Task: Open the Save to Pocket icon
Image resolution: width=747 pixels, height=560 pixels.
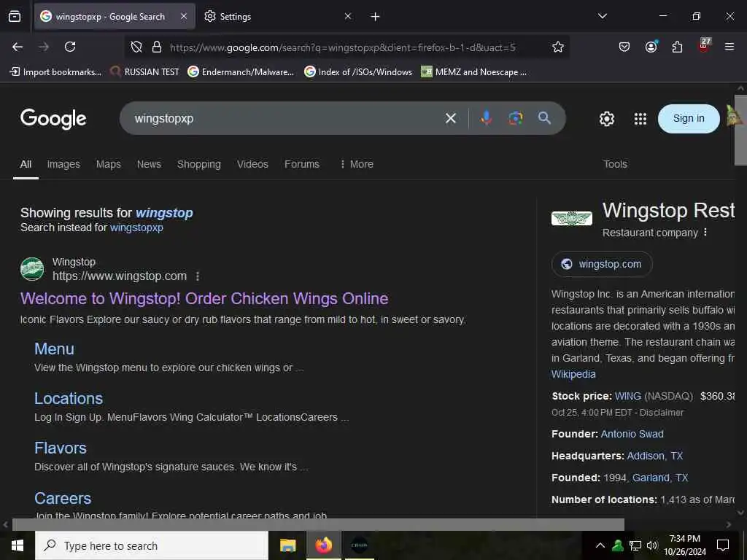Action: [624, 47]
